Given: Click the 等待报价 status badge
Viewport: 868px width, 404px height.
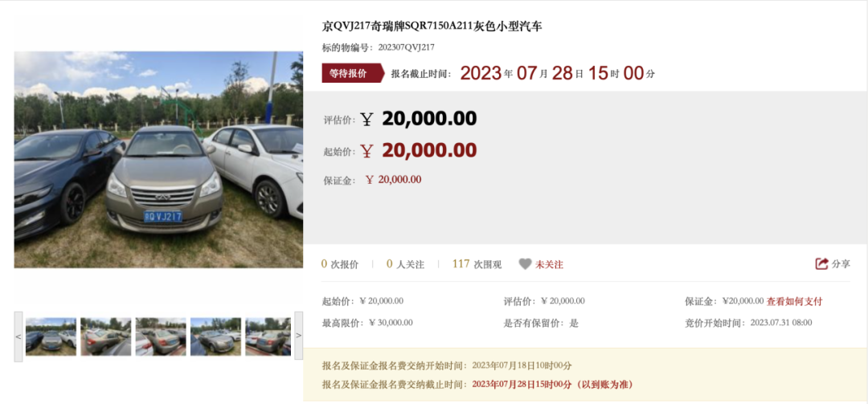Looking at the screenshot, I should pos(353,73).
